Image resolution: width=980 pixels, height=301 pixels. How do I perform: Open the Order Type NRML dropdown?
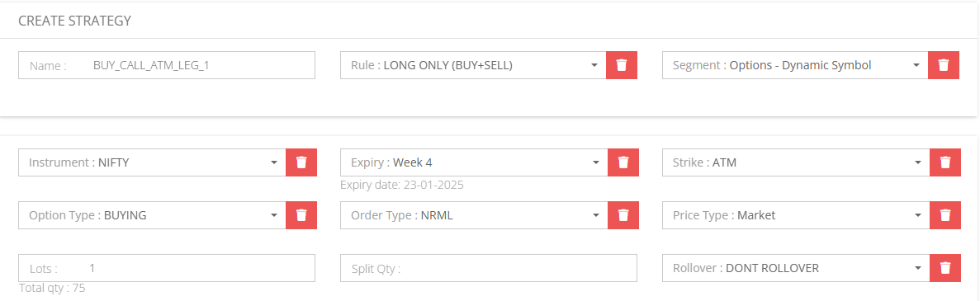(475, 214)
